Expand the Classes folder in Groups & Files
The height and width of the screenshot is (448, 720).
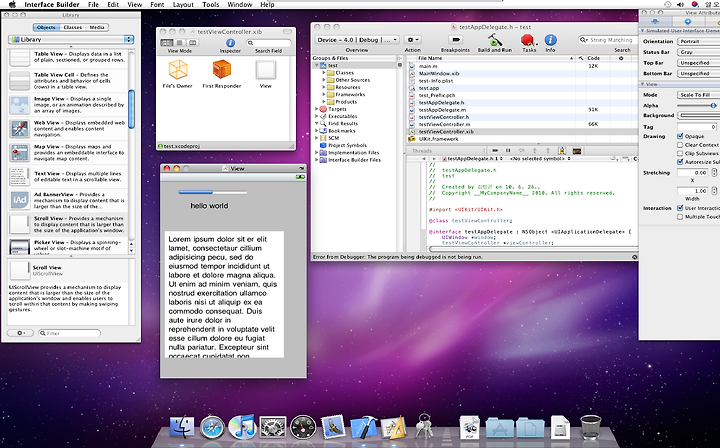click(x=324, y=73)
